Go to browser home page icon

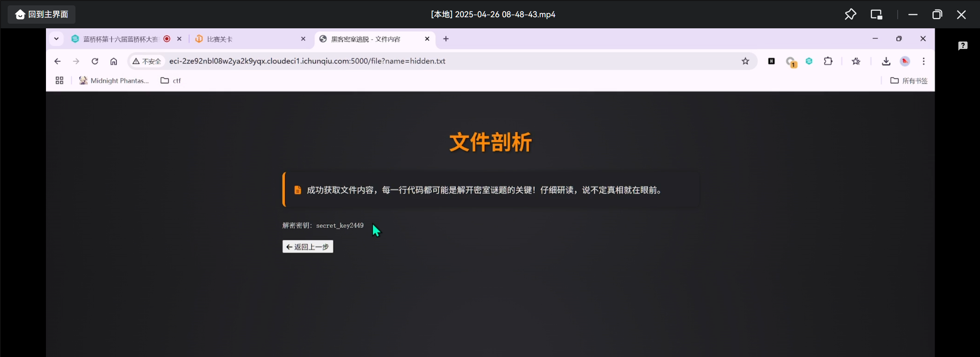(114, 61)
